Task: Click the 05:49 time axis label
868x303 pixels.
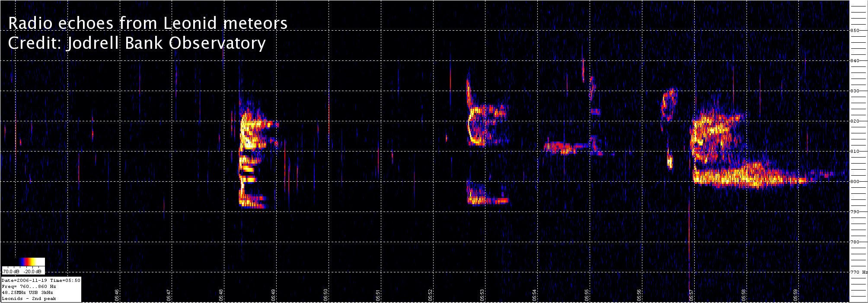Action: point(274,295)
